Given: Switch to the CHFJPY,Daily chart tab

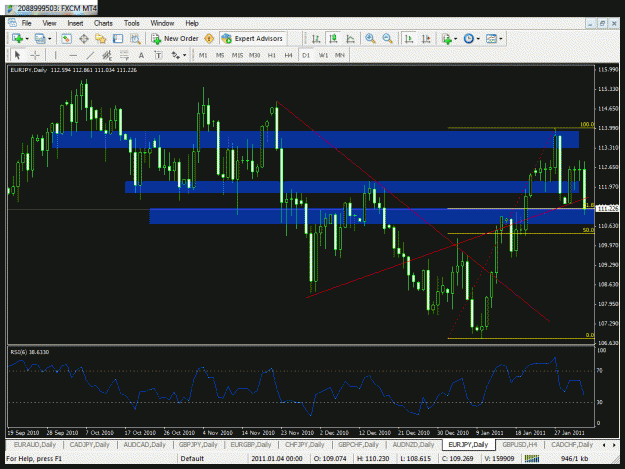Looking at the screenshot, I should [x=305, y=445].
